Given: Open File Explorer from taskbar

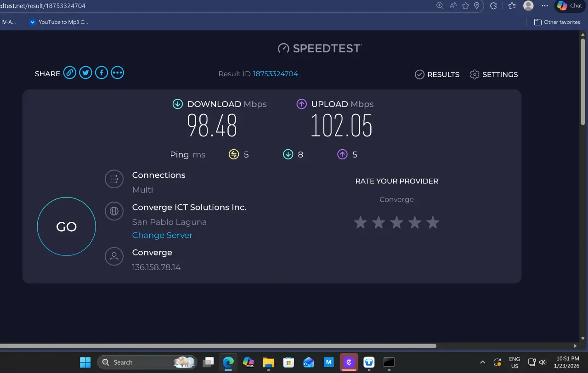Looking at the screenshot, I should coord(268,362).
